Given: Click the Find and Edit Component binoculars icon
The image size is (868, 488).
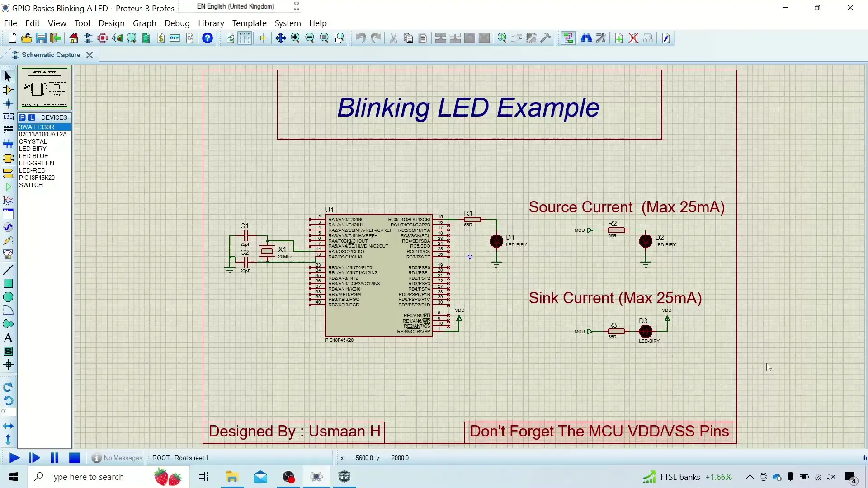Looking at the screenshot, I should coord(586,38).
